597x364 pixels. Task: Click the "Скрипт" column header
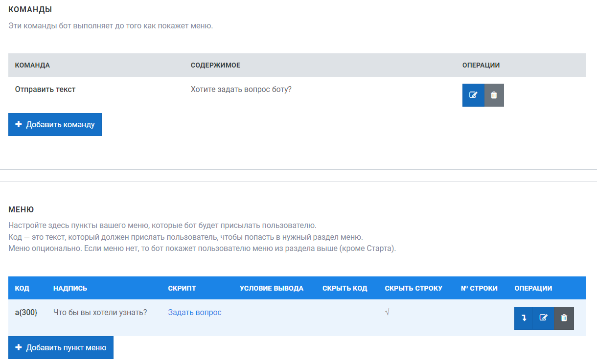pyautogui.click(x=182, y=288)
